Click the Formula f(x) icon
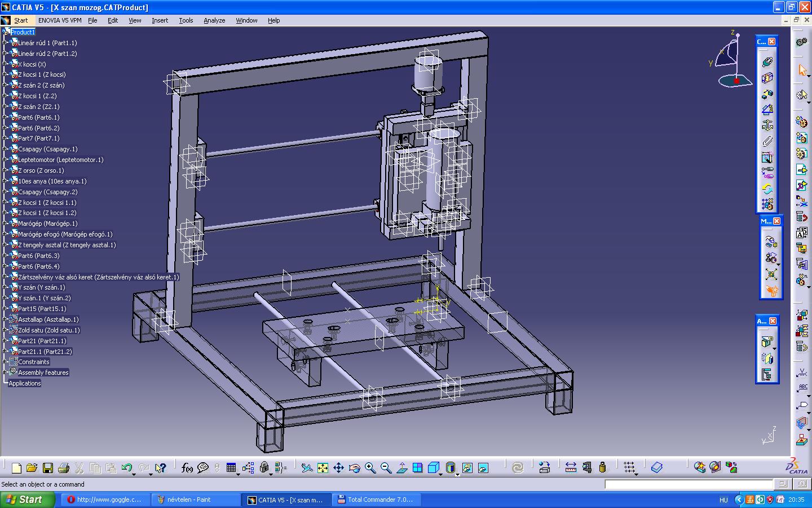This screenshot has height=508, width=812. click(187, 467)
